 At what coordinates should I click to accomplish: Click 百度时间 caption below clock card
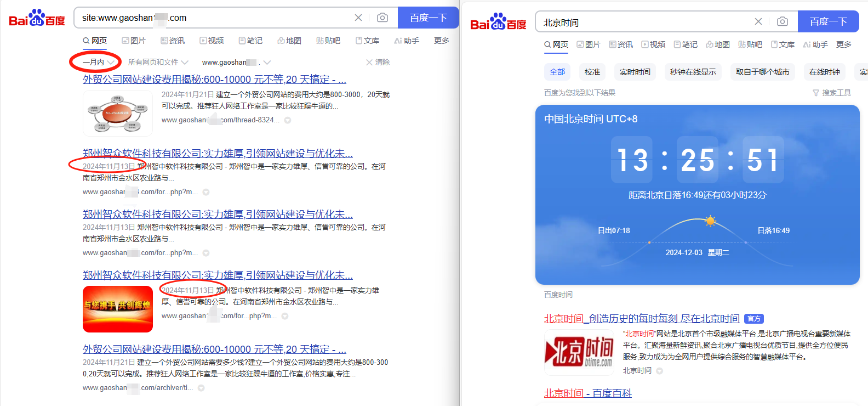tap(558, 295)
